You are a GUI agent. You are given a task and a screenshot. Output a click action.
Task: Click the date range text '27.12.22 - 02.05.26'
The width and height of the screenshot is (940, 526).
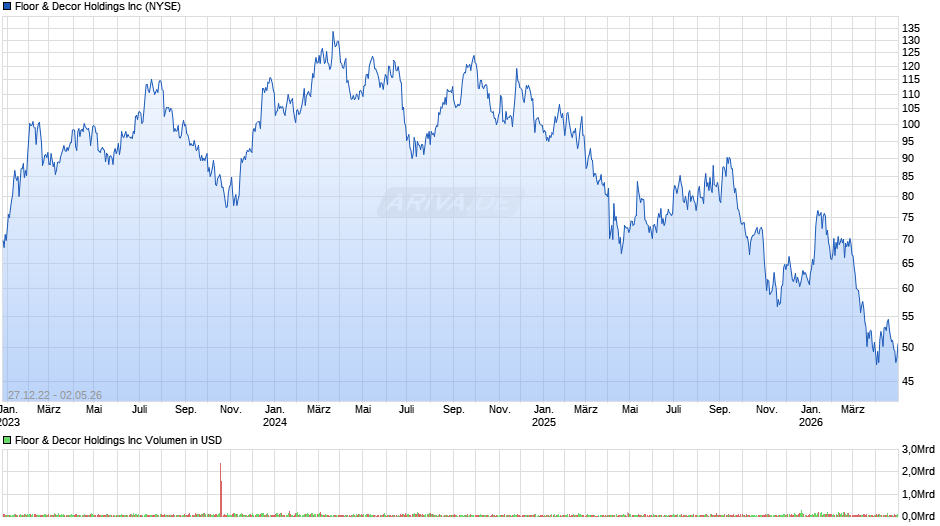coord(55,395)
